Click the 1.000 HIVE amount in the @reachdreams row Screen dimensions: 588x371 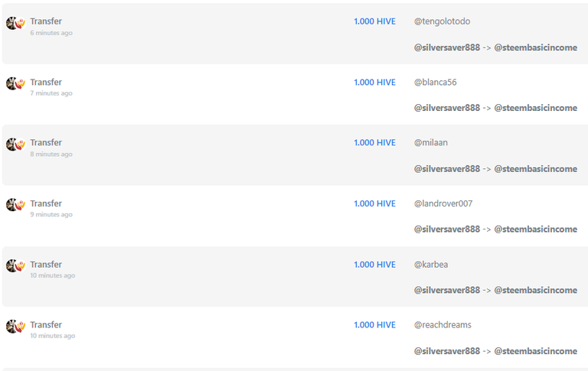(374, 325)
